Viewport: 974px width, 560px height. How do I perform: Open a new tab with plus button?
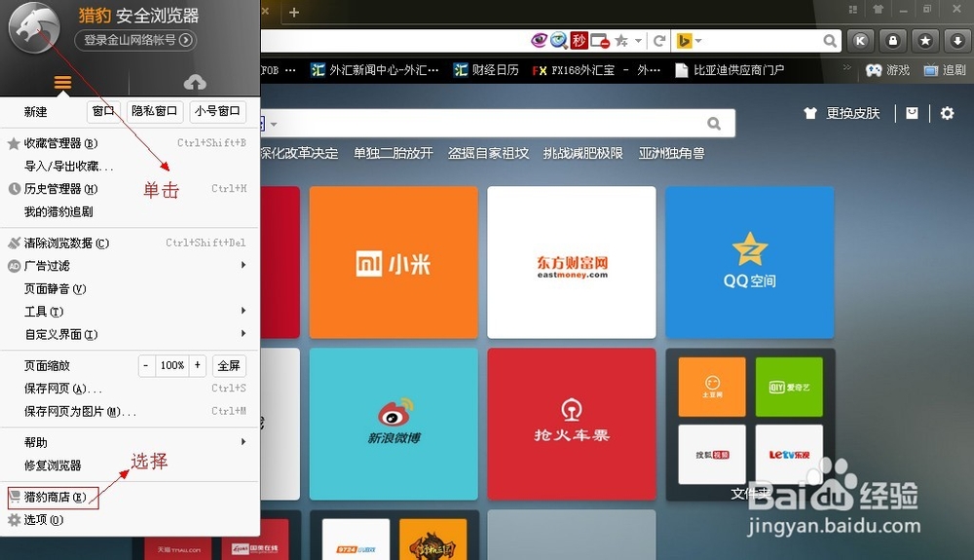pyautogui.click(x=294, y=12)
